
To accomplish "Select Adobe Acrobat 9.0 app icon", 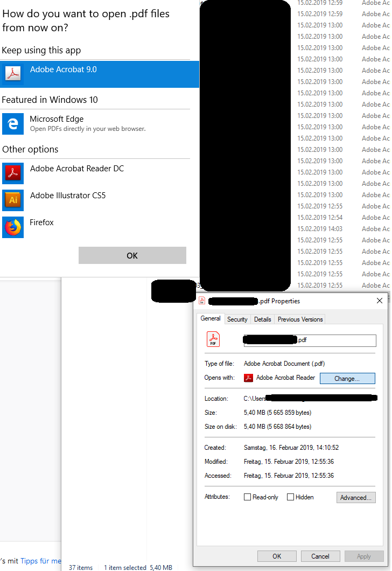I will click(x=13, y=74).
